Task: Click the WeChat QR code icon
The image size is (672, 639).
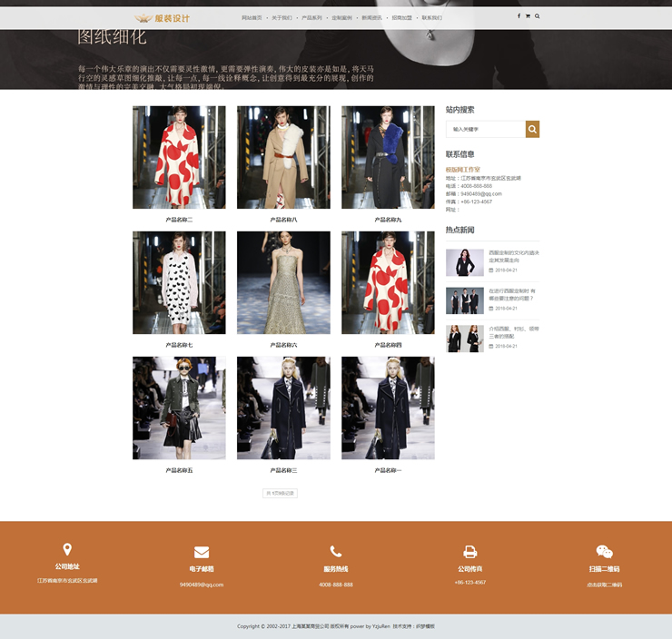Action: point(604,552)
